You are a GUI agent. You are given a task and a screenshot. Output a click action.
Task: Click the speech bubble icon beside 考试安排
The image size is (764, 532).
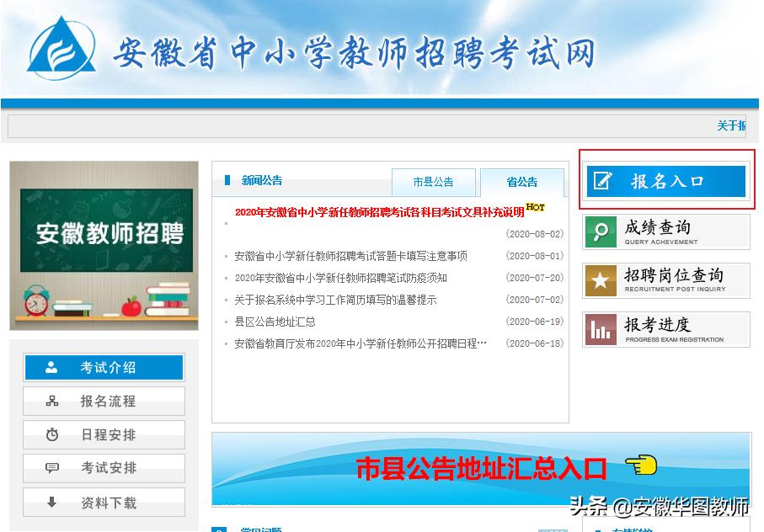coord(51,466)
